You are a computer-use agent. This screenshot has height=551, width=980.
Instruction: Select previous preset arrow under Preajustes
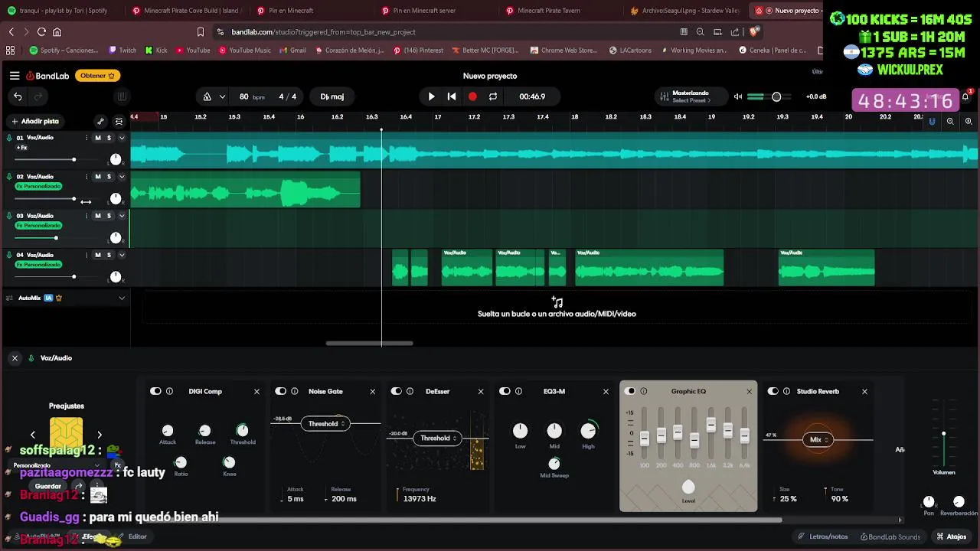tap(33, 435)
